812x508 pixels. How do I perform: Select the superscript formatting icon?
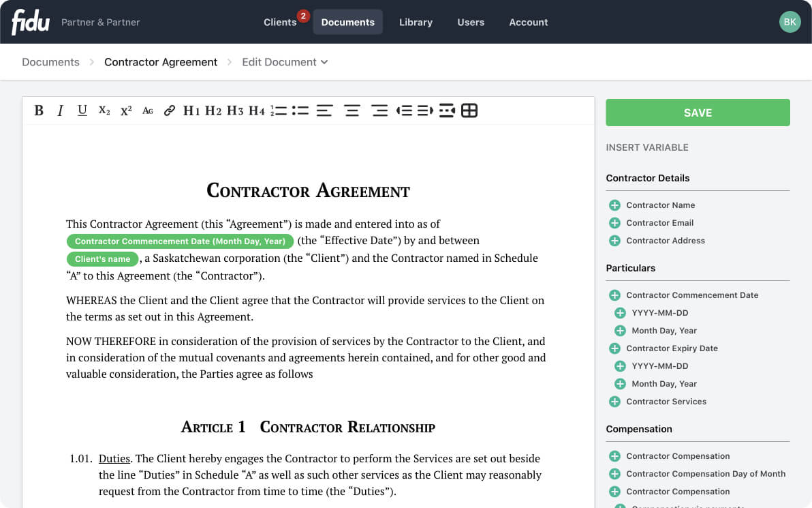click(125, 110)
